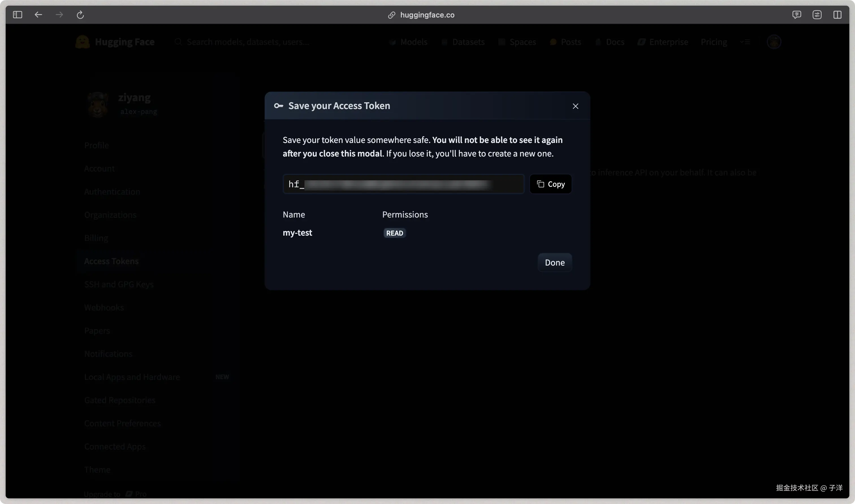The height and width of the screenshot is (504, 855).
Task: Close the Save your Access Token modal
Action: coord(575,106)
